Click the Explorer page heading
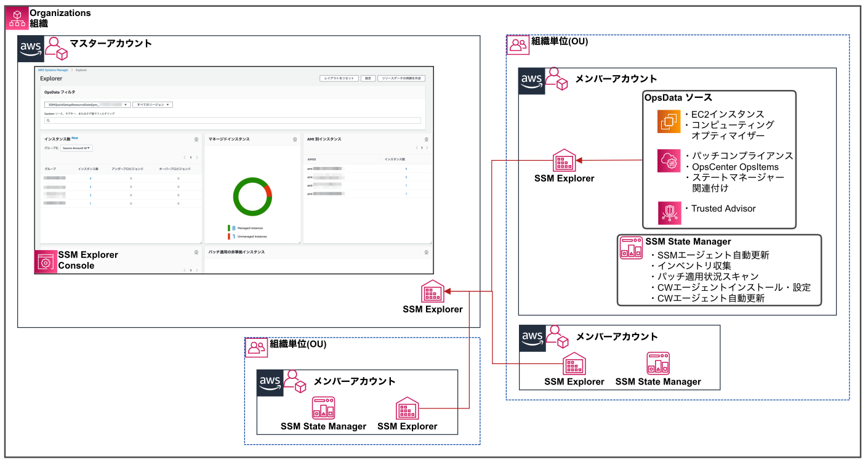 click(50, 79)
